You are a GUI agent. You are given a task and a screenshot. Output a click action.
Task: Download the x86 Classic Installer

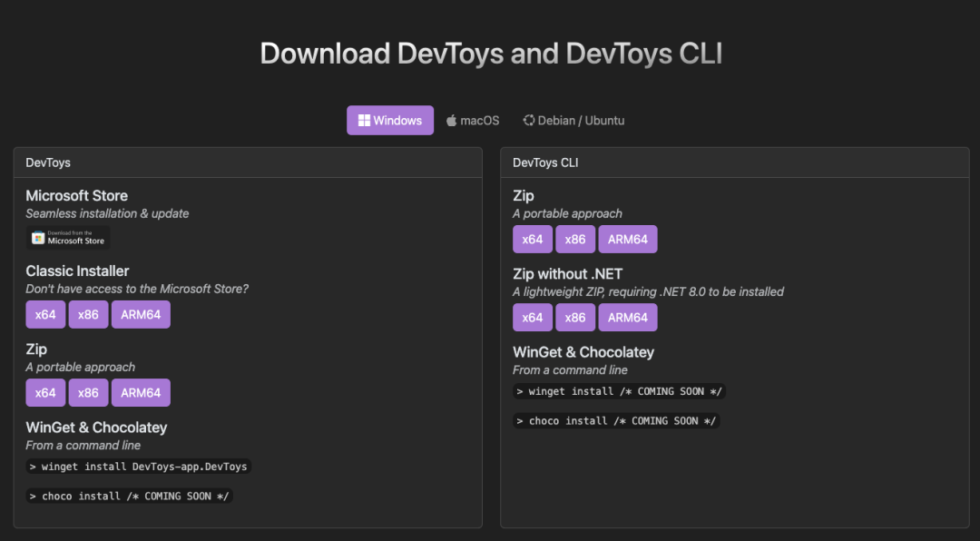tap(88, 314)
